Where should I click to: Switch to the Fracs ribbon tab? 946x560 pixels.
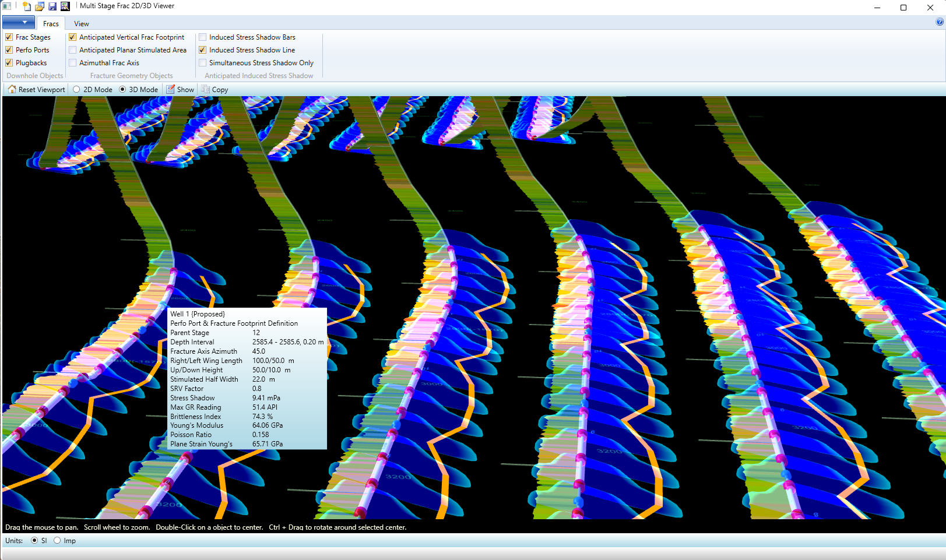tap(51, 24)
